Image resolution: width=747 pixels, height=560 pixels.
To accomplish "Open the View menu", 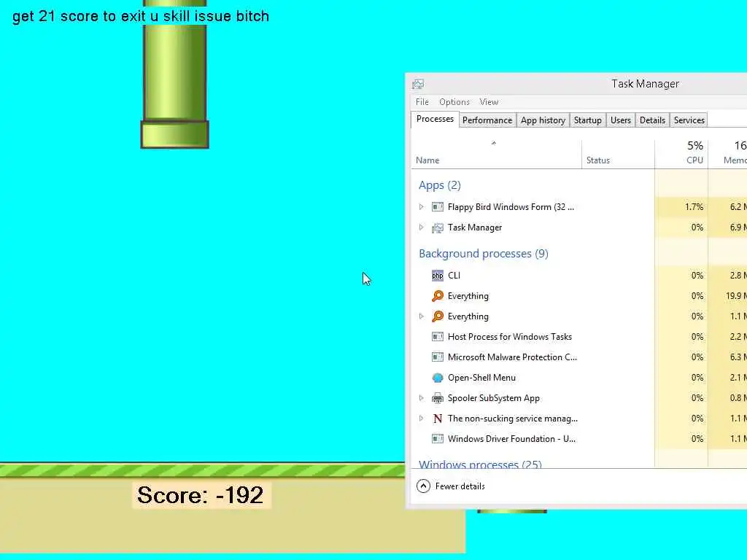I will pos(489,102).
